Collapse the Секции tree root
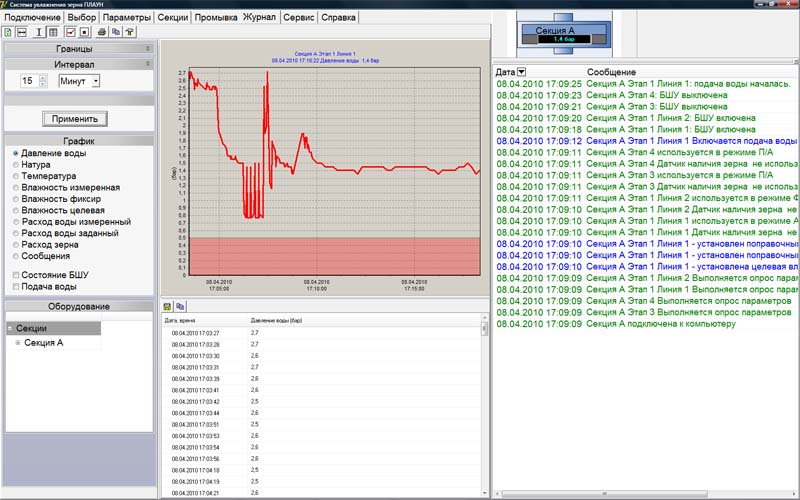The image size is (800, 500). point(10,328)
